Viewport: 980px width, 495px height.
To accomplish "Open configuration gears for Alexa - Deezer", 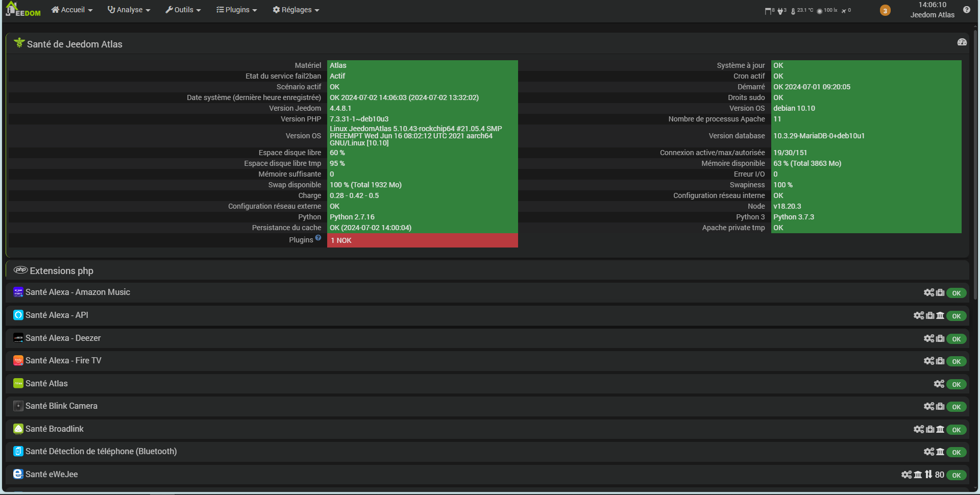I will click(929, 338).
